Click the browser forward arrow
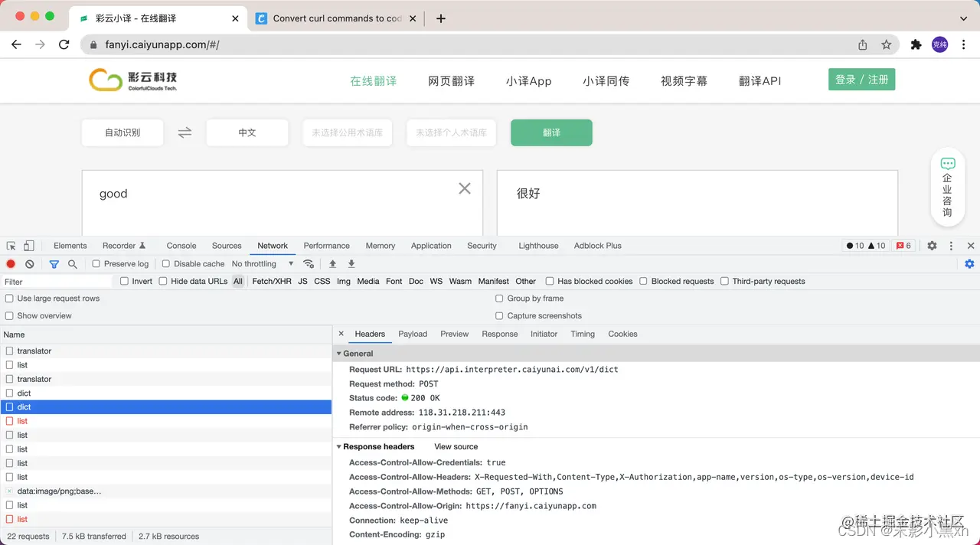The width and height of the screenshot is (980, 545). (41, 45)
